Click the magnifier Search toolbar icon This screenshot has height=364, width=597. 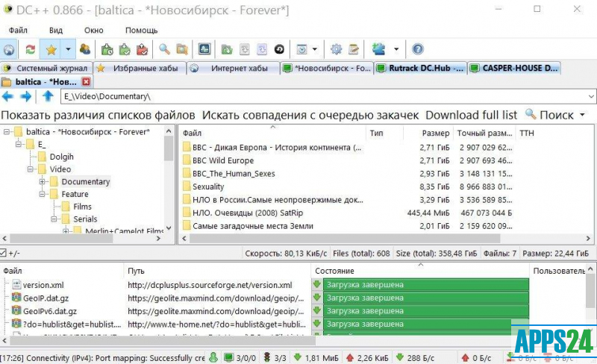point(164,49)
